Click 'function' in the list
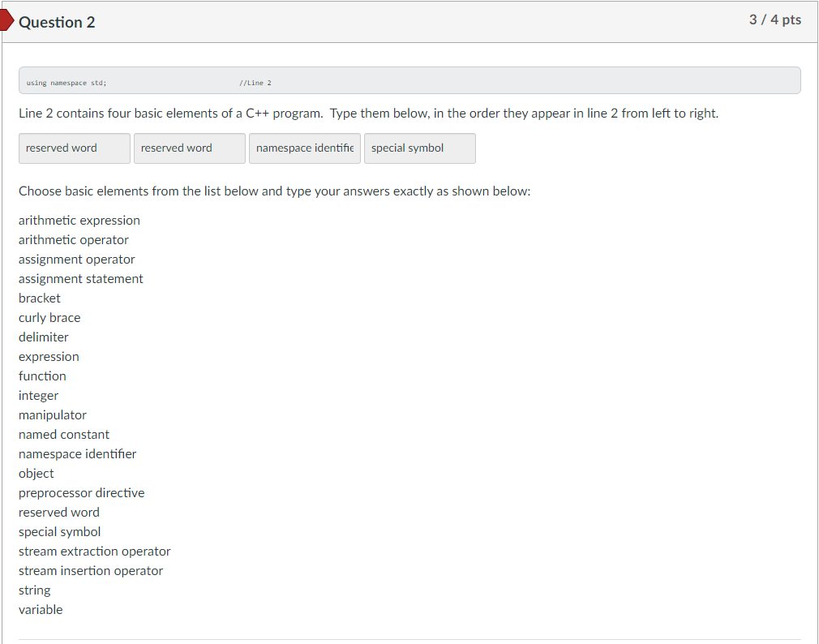819x644 pixels. (42, 376)
